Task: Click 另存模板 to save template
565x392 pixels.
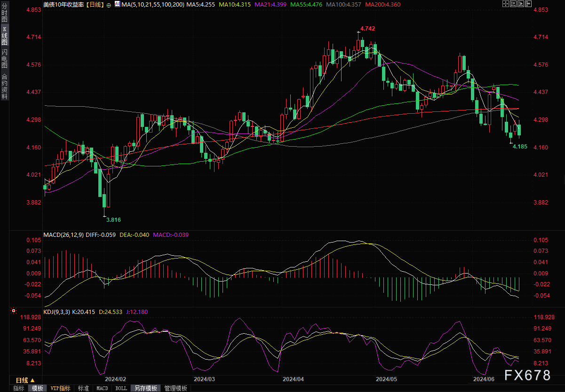Action: pyautogui.click(x=146, y=388)
